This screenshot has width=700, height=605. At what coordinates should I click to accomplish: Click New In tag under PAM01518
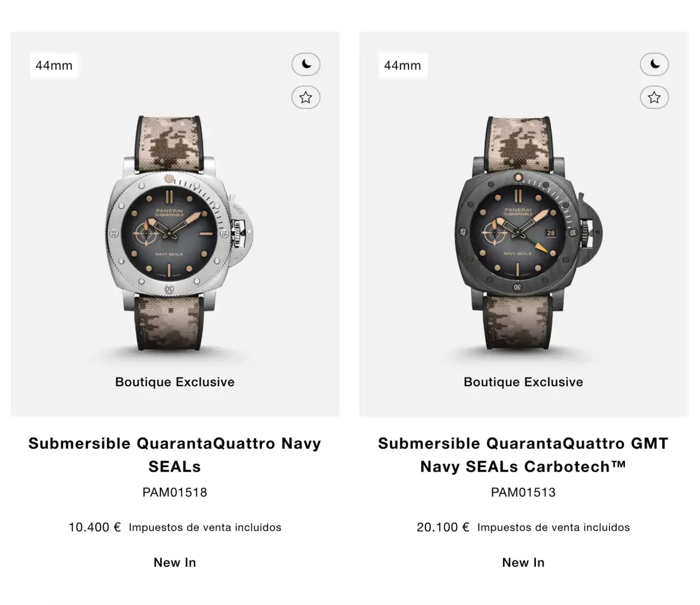click(x=175, y=562)
